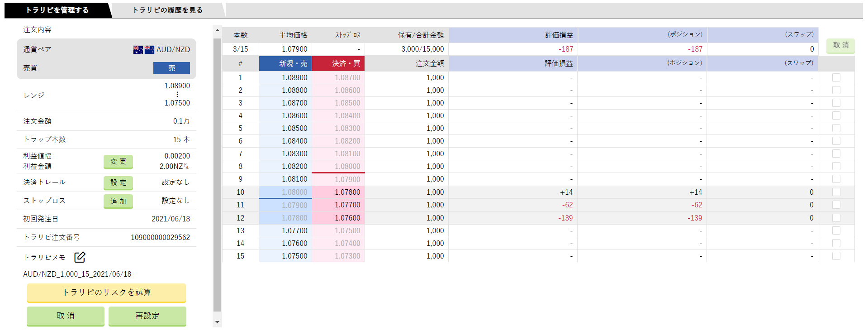Viewport: 868px width, 331px height.
Task: Click the 売 sell indicator
Action: [171, 68]
